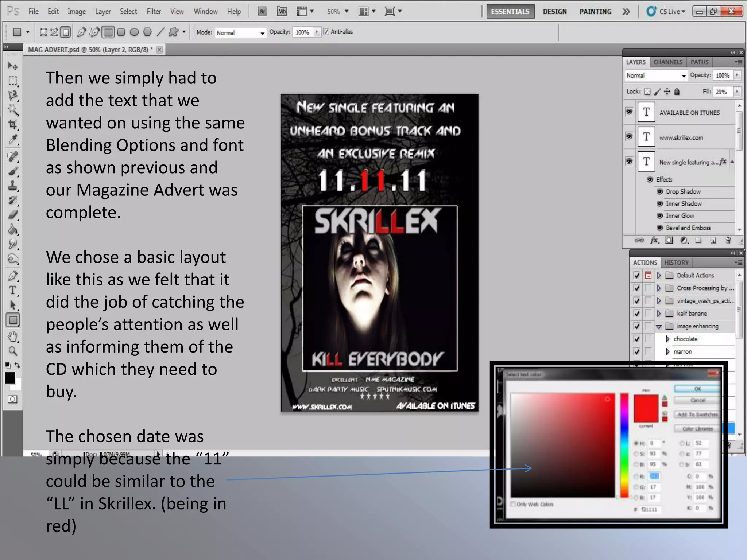Select the Rectangular Marquee tool
Image resolution: width=747 pixels, height=560 pixels.
coord(13,81)
